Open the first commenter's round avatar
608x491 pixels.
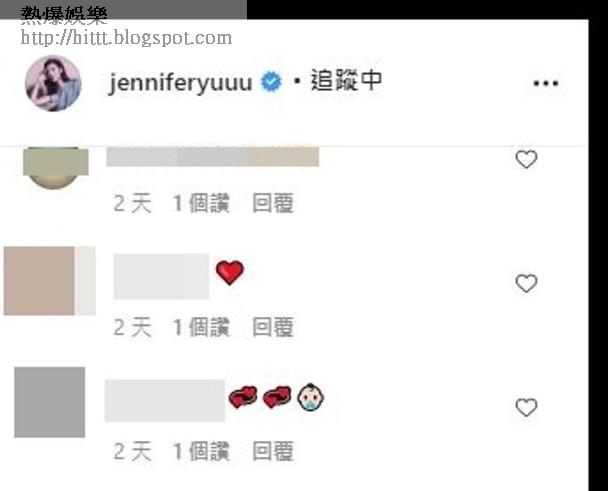[55, 168]
